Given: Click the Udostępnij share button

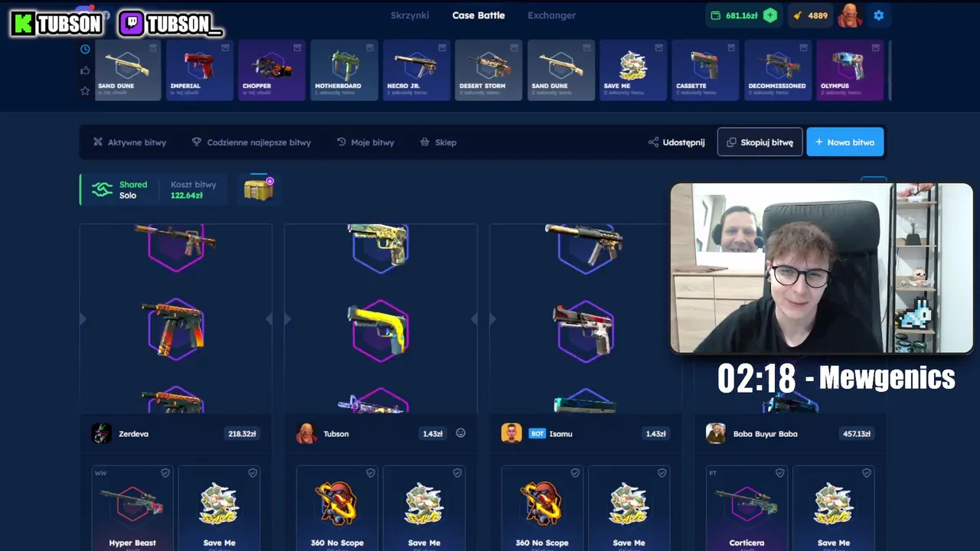Looking at the screenshot, I should 676,142.
